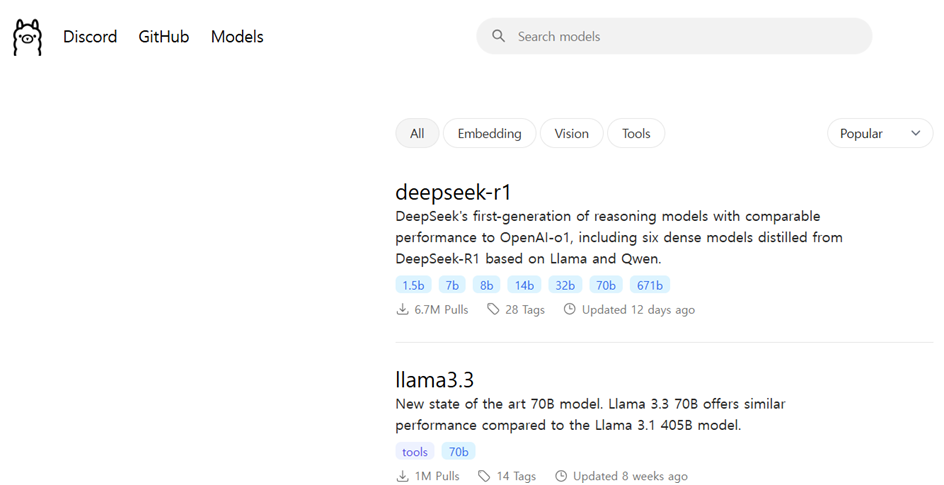Filter models by Tools
The image size is (944, 485).
pos(636,133)
